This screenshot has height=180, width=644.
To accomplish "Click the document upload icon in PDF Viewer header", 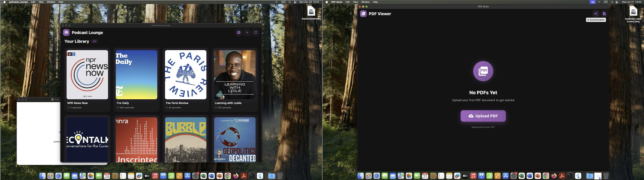I will [604, 14].
